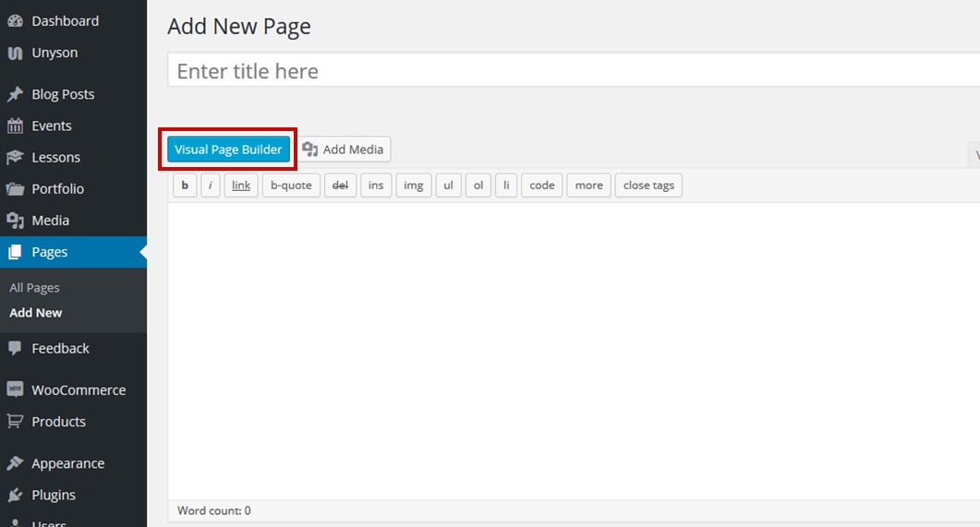Insert code tag with code button
Screen dimensions: 980x527
click(542, 186)
